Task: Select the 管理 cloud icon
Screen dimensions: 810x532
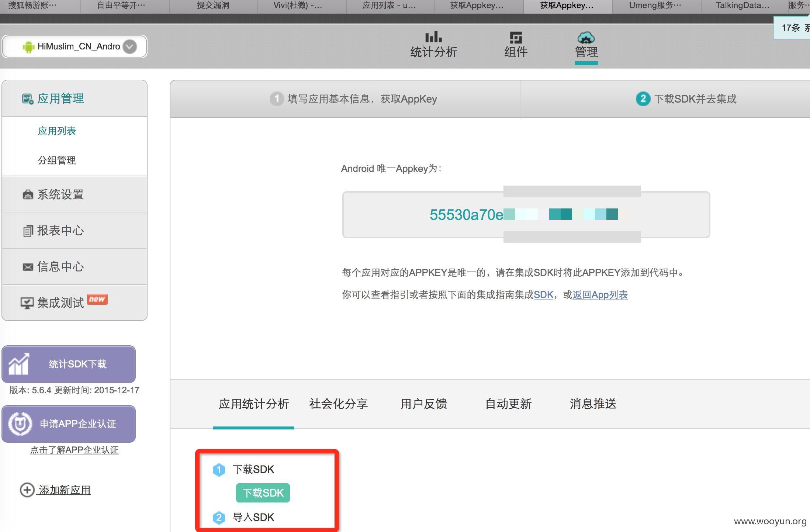Action: pos(586,37)
